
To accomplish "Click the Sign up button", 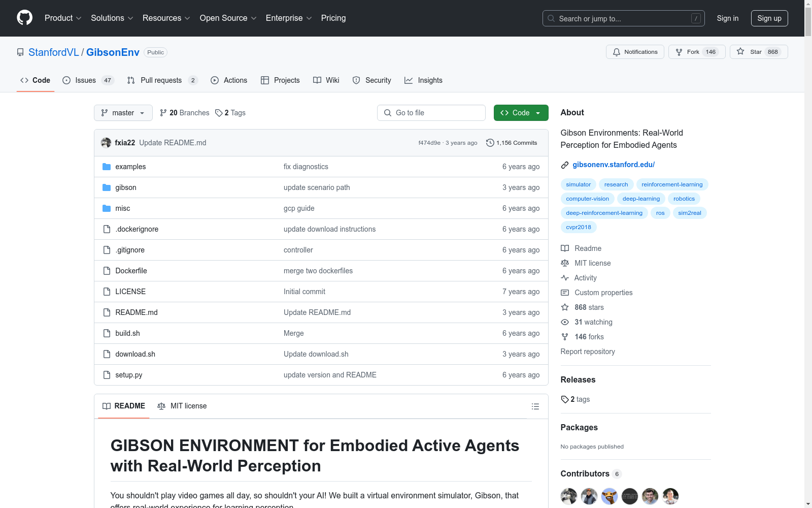I will (769, 18).
